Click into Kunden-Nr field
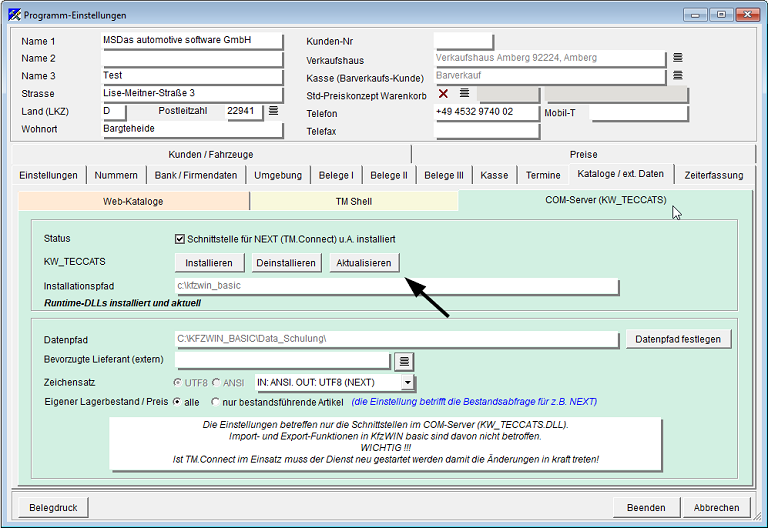This screenshot has width=768, height=528. pyautogui.click(x=464, y=41)
